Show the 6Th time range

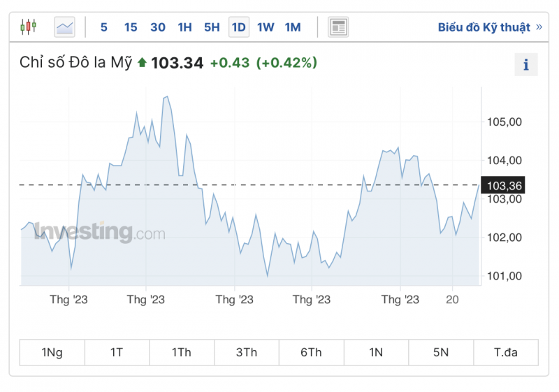(311, 352)
